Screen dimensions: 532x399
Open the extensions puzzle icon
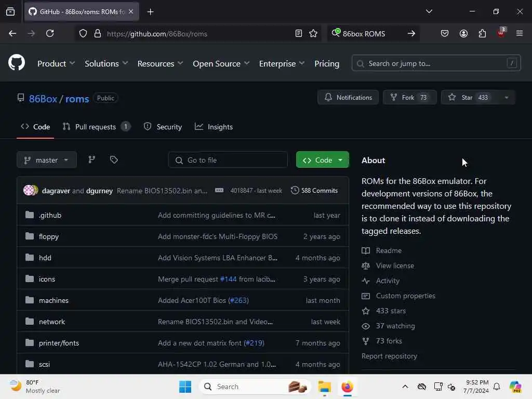pyautogui.click(x=482, y=33)
